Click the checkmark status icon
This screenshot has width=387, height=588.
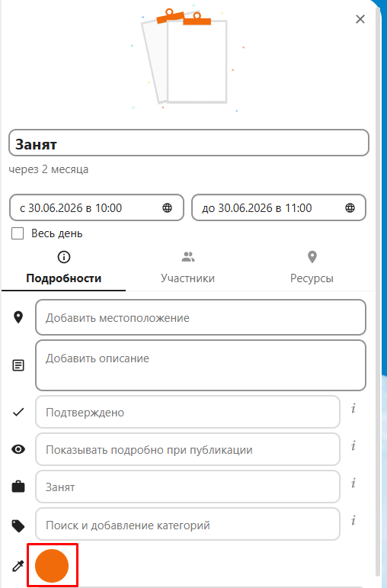click(x=18, y=412)
